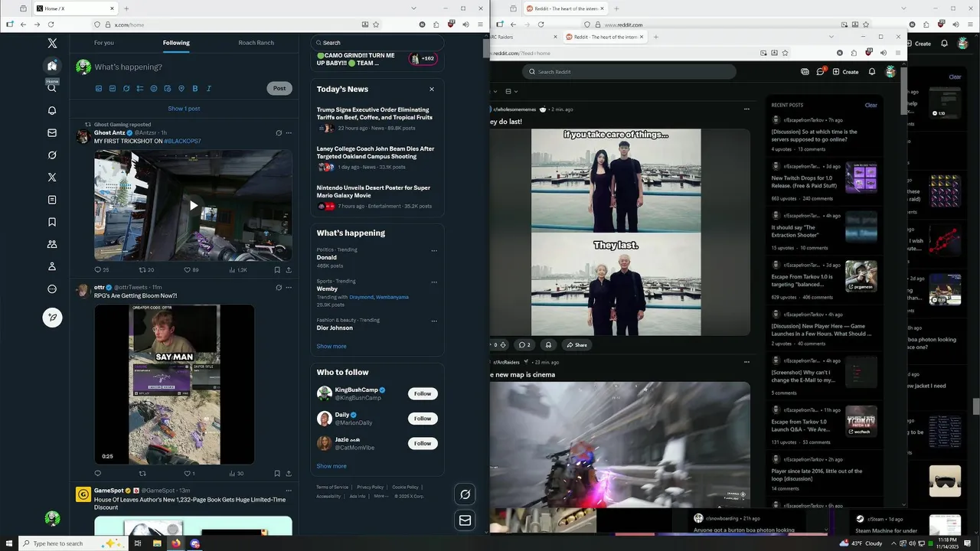Switch to the Roach Ranch tab

[x=256, y=43]
